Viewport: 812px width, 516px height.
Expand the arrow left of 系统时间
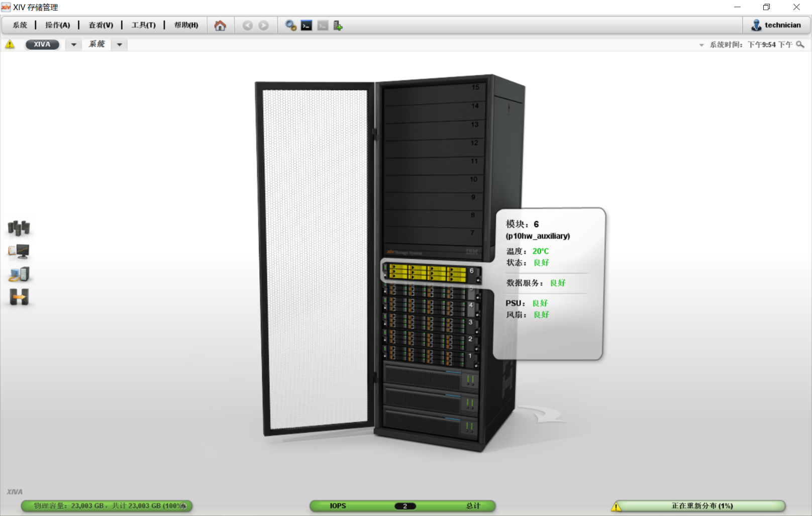[701, 45]
